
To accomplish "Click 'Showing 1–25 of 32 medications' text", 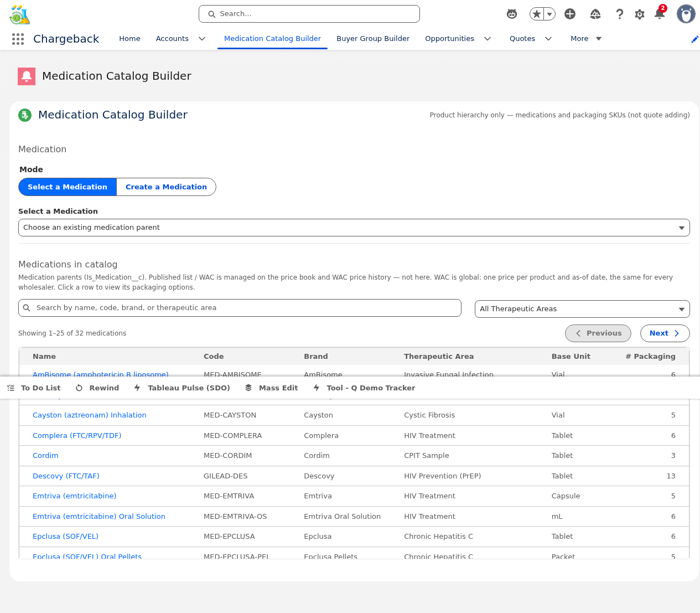I will click(72, 333).
